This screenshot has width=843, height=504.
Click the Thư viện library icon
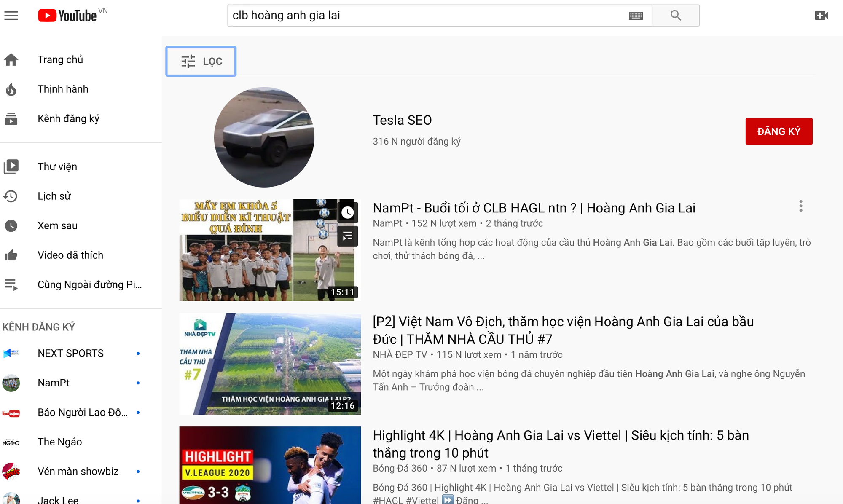click(11, 167)
